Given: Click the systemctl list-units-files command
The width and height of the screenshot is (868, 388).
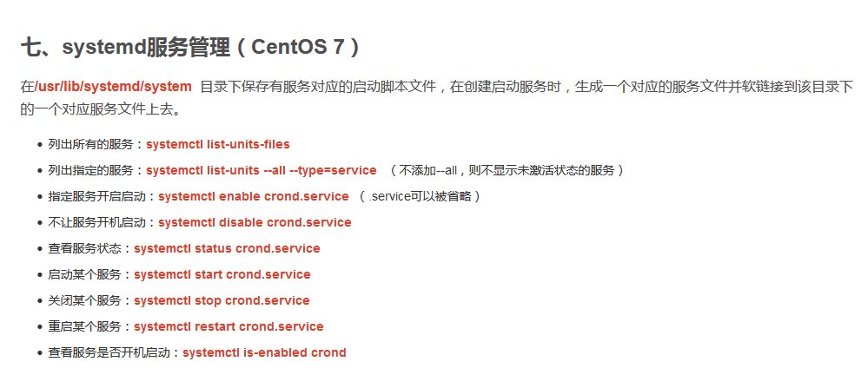Looking at the screenshot, I should tap(217, 144).
